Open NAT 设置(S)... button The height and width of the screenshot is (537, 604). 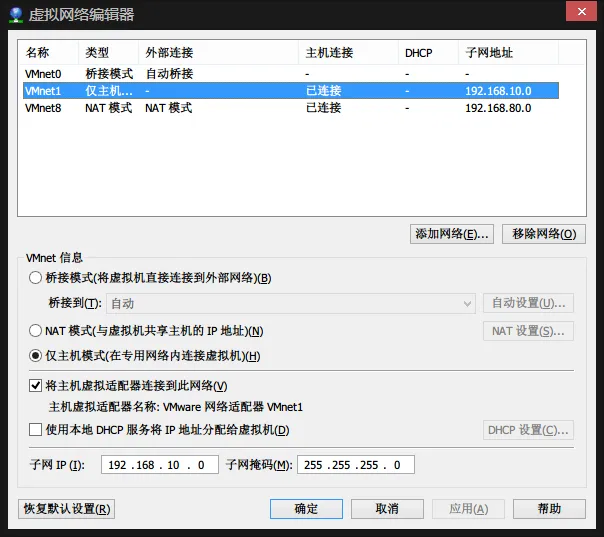coord(528,331)
